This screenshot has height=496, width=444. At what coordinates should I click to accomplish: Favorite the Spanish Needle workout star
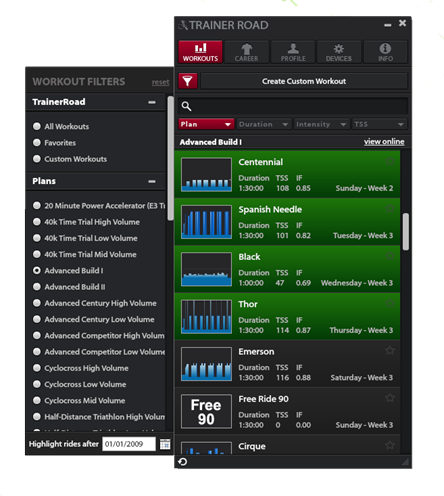(390, 209)
